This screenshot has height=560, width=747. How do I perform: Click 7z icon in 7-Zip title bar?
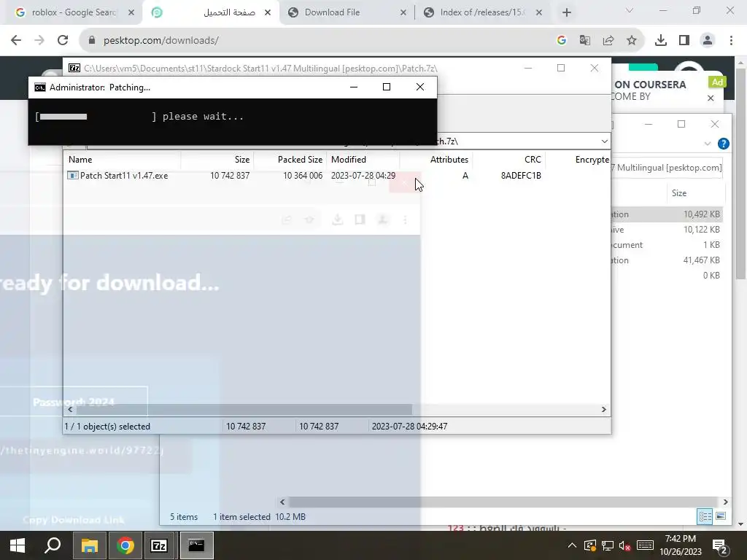[x=74, y=68]
